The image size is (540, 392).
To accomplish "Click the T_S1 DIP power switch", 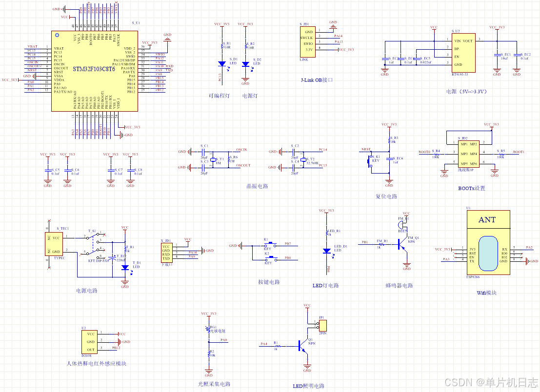I will pos(94,245).
